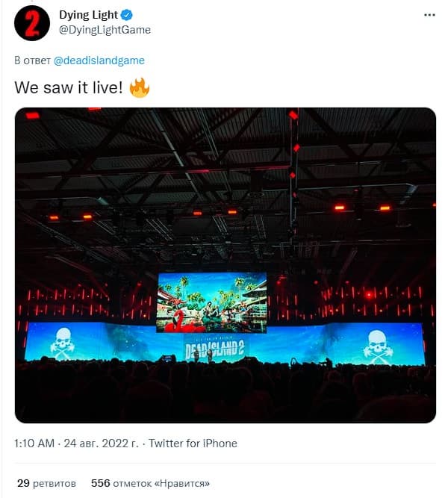Viewport: 448px width, 498px height.
Task: Open the Dying Light profile avatar
Action: click(32, 23)
